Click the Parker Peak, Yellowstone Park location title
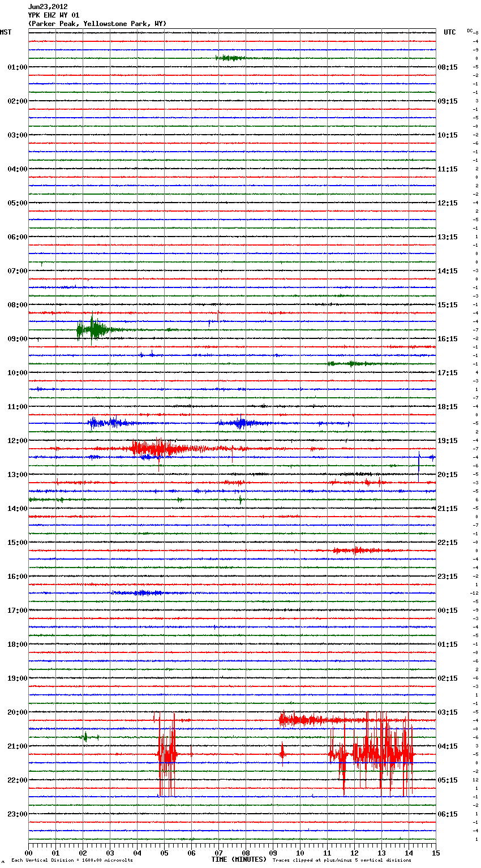This screenshot has width=481, height=868. 97,24
